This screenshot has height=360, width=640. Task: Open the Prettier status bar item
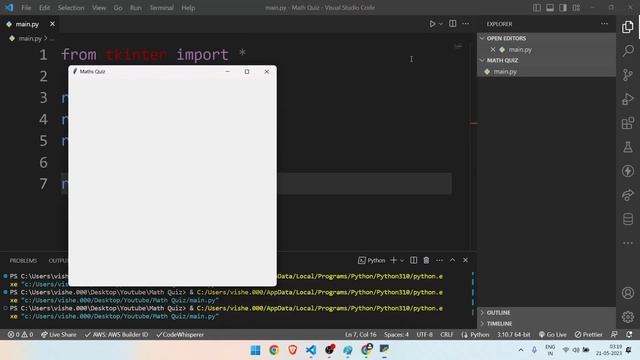pos(588,335)
